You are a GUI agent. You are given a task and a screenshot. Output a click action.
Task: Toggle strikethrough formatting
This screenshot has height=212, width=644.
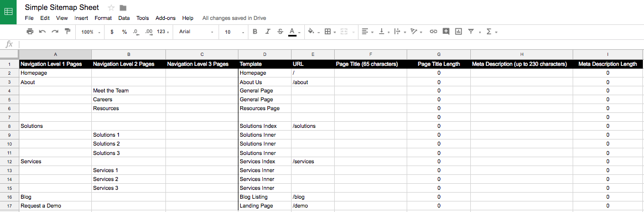(x=280, y=32)
